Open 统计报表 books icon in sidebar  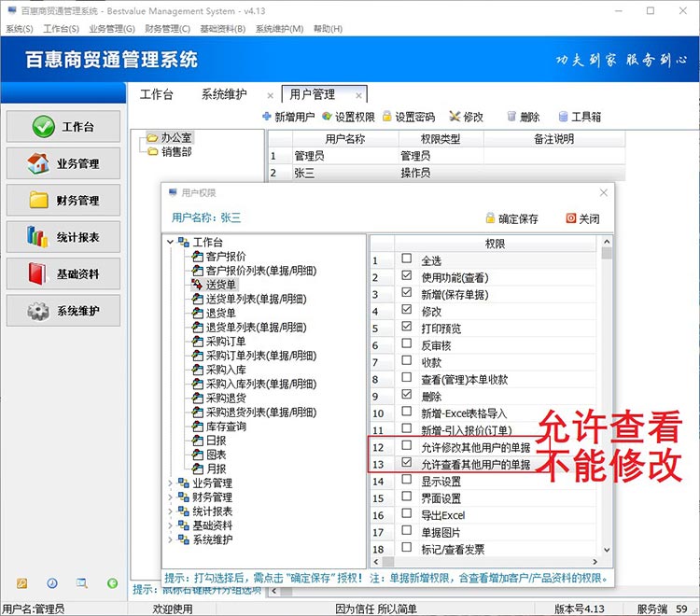click(x=37, y=236)
